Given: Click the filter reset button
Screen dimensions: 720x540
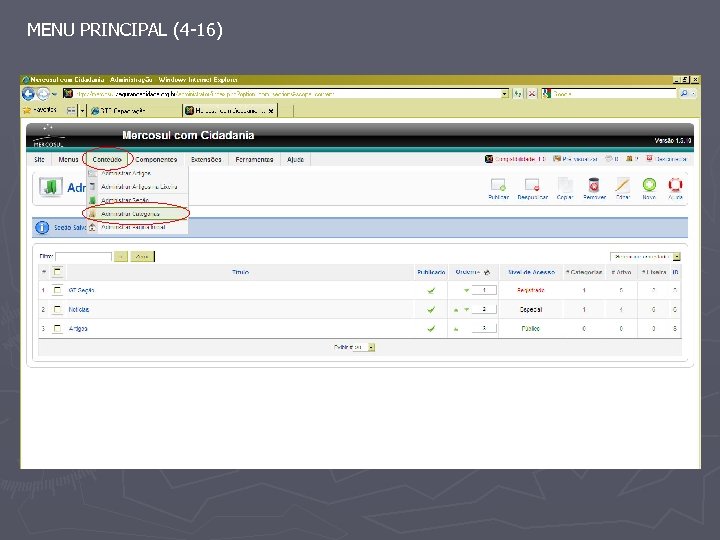Looking at the screenshot, I should pos(142,256).
